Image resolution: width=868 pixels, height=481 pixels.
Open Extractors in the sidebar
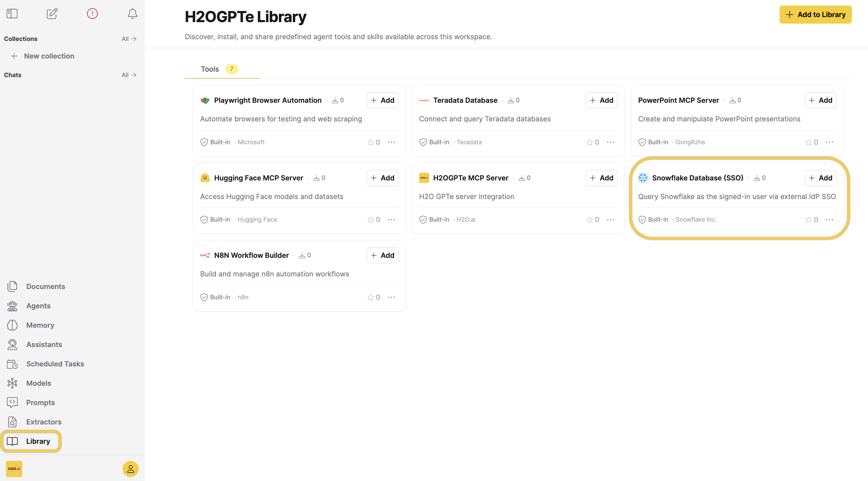[34, 422]
